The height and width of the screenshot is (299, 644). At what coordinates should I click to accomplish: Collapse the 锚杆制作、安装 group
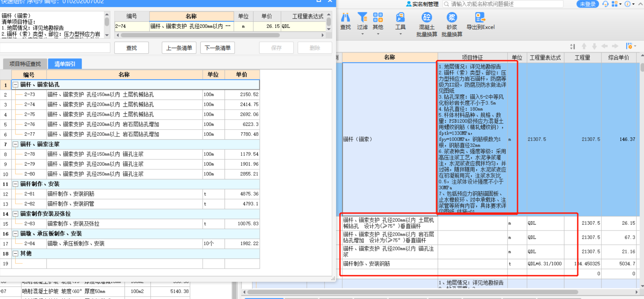click(16, 184)
